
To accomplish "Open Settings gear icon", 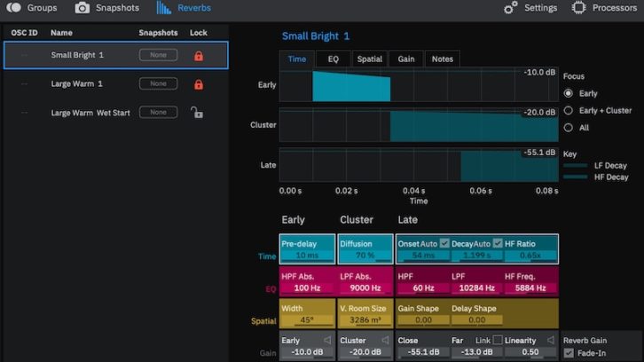I will click(x=511, y=8).
